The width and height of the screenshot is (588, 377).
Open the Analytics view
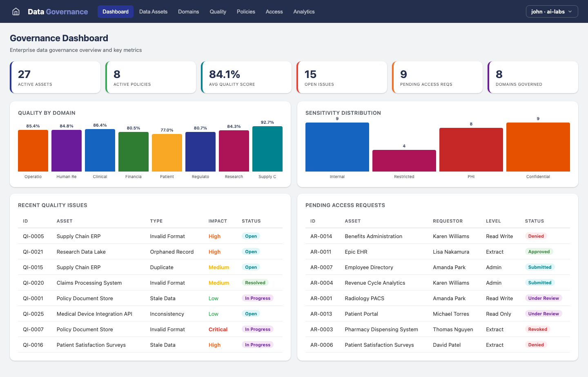pos(304,11)
